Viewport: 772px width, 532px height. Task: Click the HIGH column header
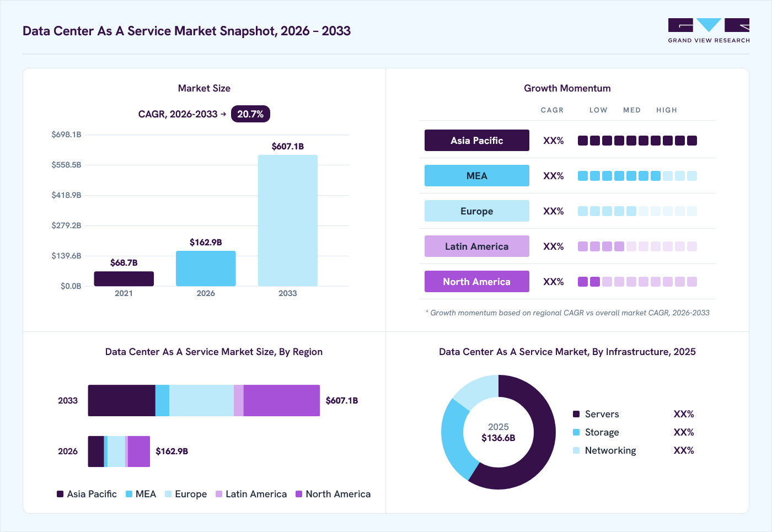667,110
